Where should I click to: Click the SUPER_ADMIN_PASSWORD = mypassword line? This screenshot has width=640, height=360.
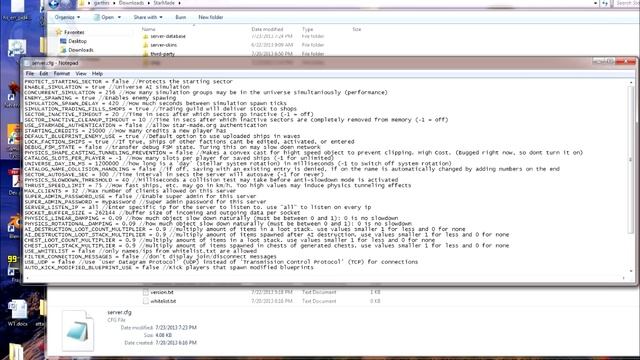click(x=145, y=202)
